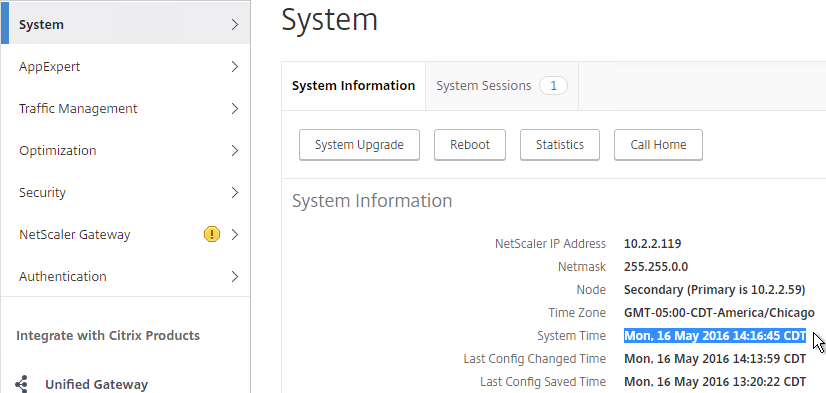Image resolution: width=826 pixels, height=393 pixels.
Task: Click the System Time label
Action: click(572, 336)
